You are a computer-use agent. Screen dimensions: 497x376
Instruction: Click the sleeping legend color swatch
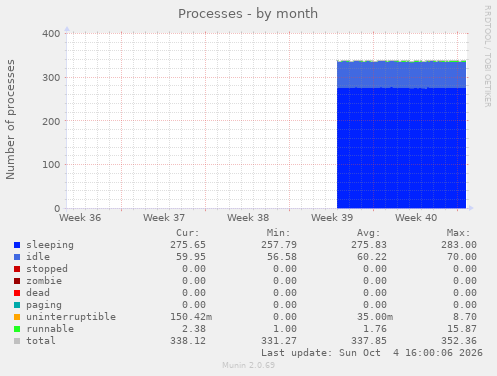17,245
